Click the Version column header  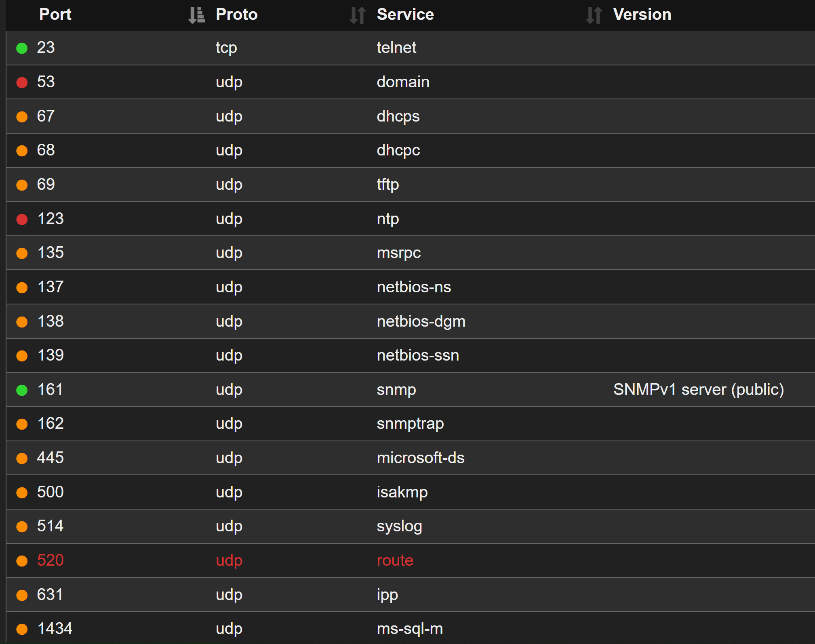(x=642, y=15)
